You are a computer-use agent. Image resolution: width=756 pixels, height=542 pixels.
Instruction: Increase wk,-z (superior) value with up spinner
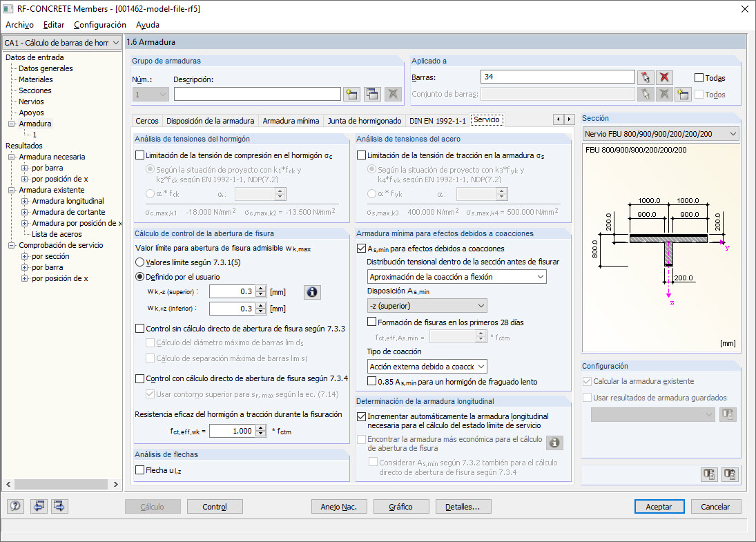pos(261,289)
